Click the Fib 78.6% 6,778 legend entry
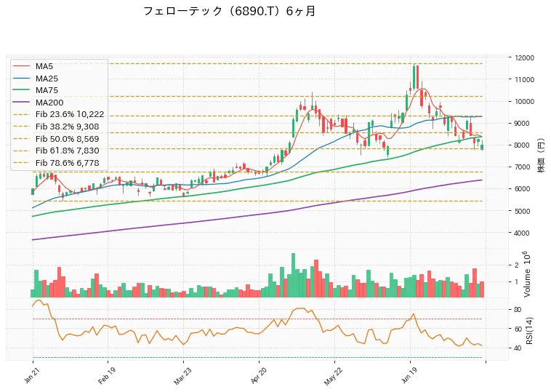This screenshot has height=392, width=551. tap(67, 163)
